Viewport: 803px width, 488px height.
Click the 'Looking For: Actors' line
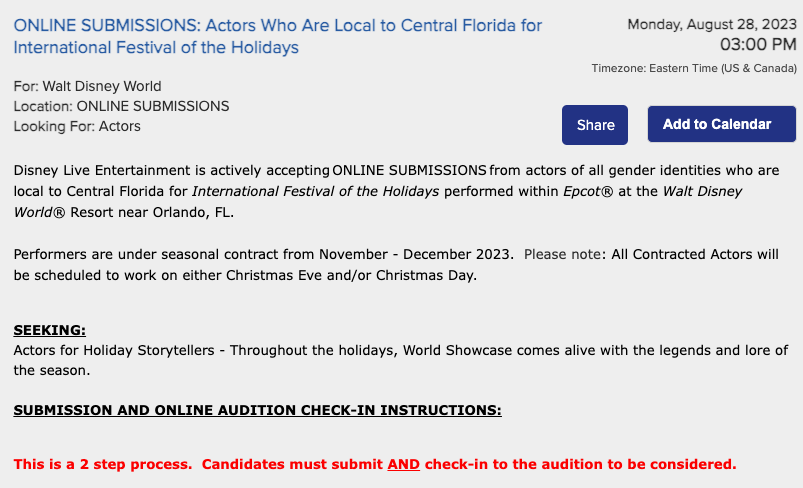(x=77, y=126)
